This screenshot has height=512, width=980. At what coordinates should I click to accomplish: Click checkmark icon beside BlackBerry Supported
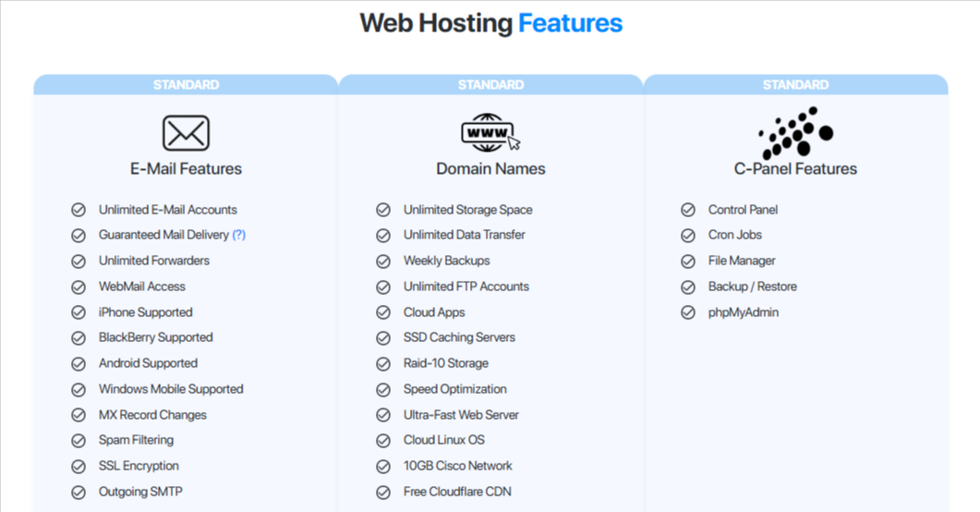[79, 338]
